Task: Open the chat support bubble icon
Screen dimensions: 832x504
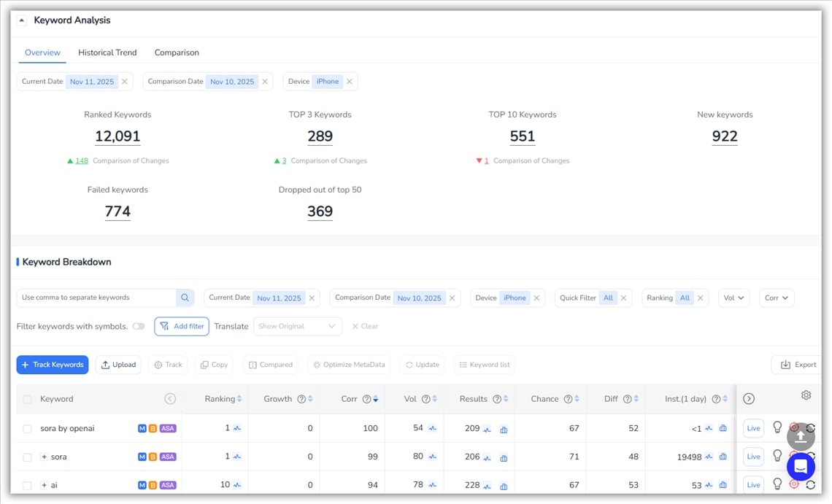Action: point(801,466)
